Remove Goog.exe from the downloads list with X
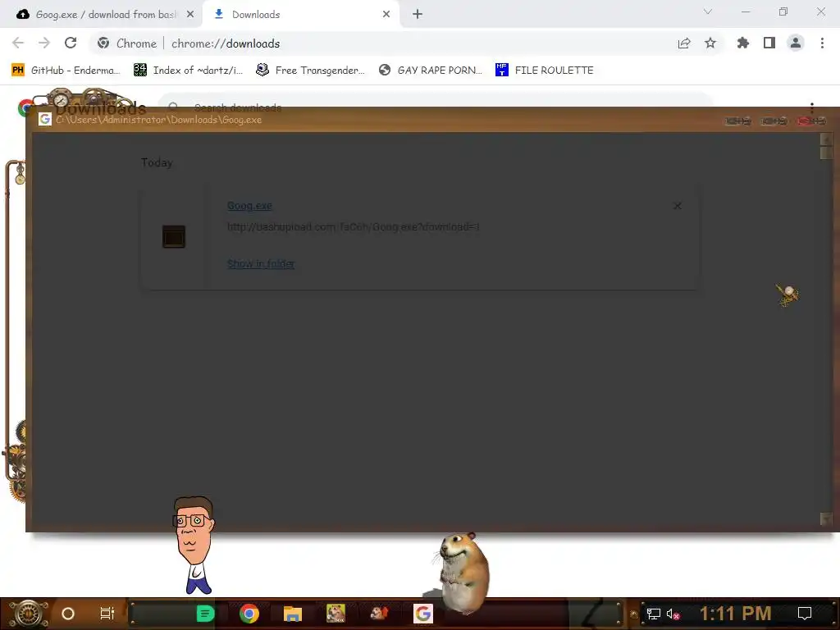Screen dimensions: 840x630 (x=678, y=206)
